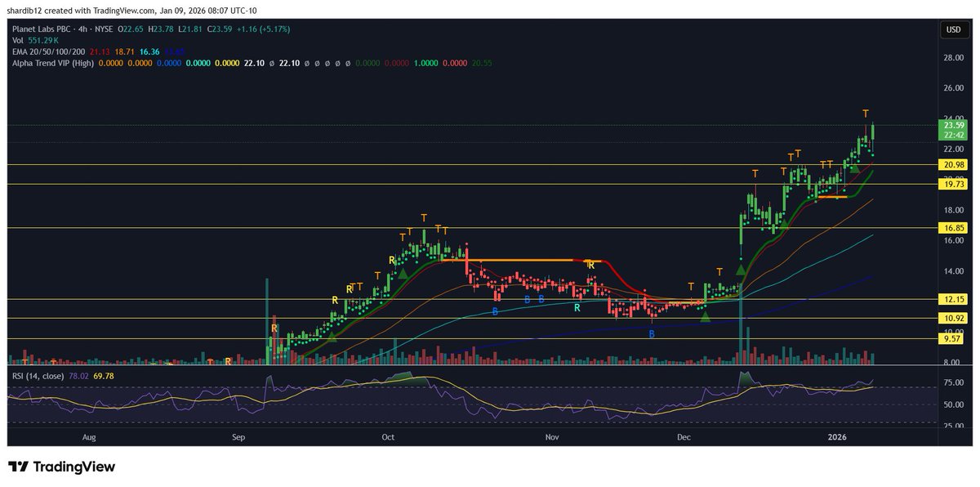Click the Oct label on time axis
Image resolution: width=980 pixels, height=487 pixels.
[388, 437]
